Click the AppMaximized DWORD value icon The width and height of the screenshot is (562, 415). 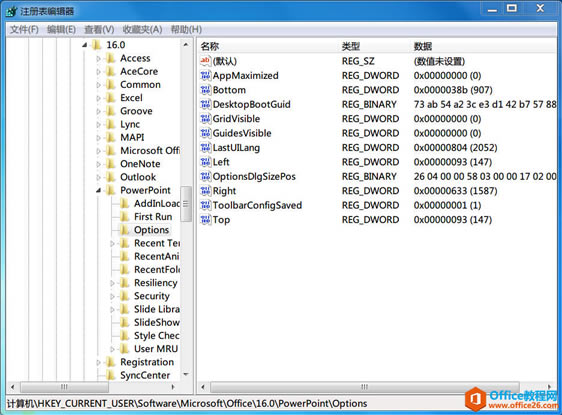tap(205, 76)
